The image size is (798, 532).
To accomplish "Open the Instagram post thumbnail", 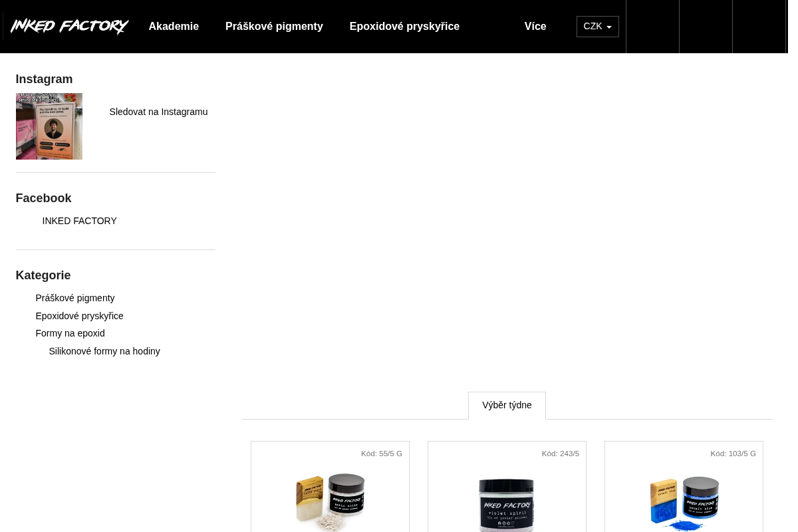I will click(x=49, y=126).
